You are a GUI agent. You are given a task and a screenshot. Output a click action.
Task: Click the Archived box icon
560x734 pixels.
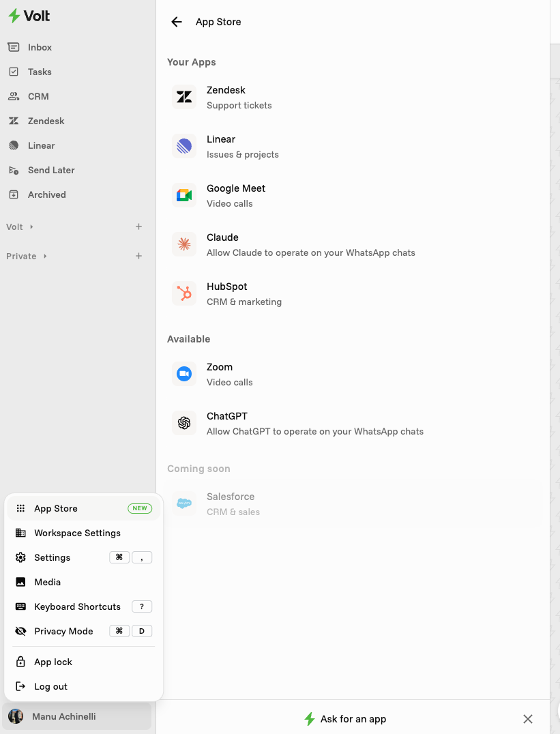[14, 194]
